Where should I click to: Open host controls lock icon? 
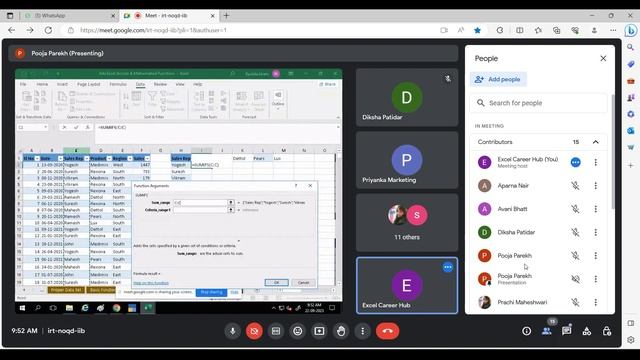click(607, 331)
